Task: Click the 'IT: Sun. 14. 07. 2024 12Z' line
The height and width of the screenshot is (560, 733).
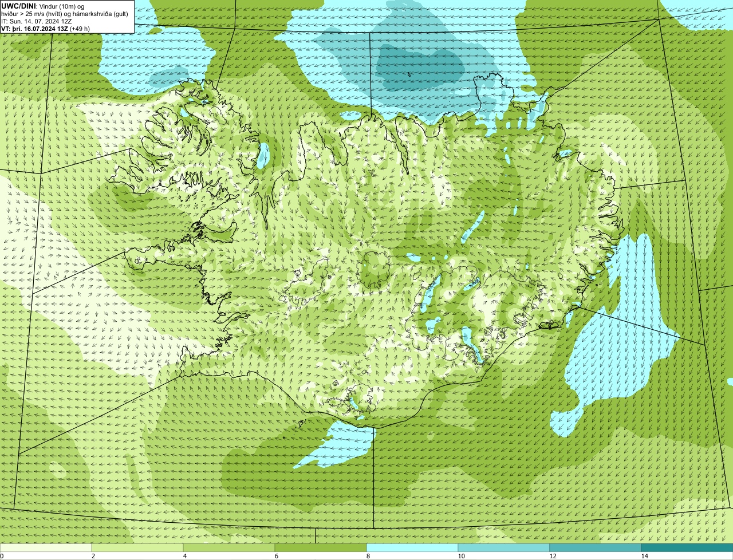Action: (37, 21)
